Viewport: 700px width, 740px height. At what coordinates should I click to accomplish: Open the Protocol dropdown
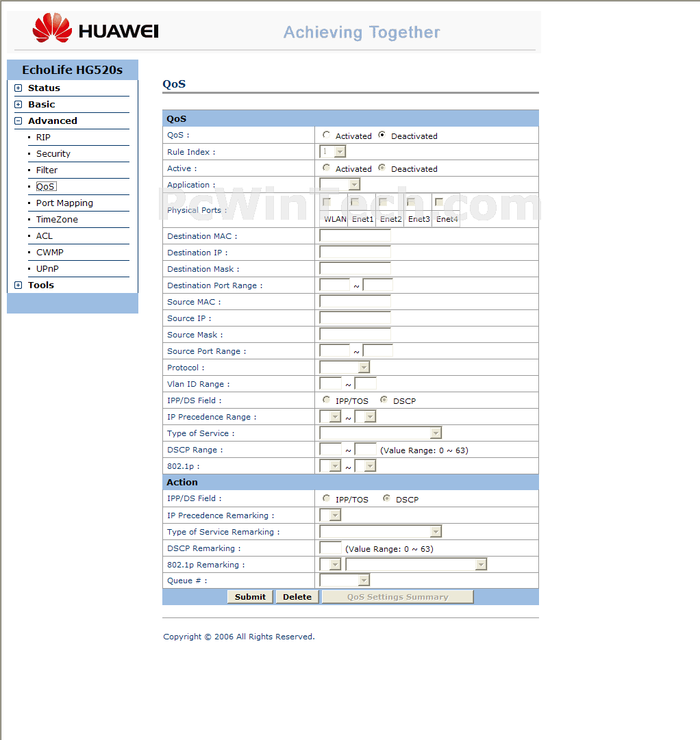point(345,367)
